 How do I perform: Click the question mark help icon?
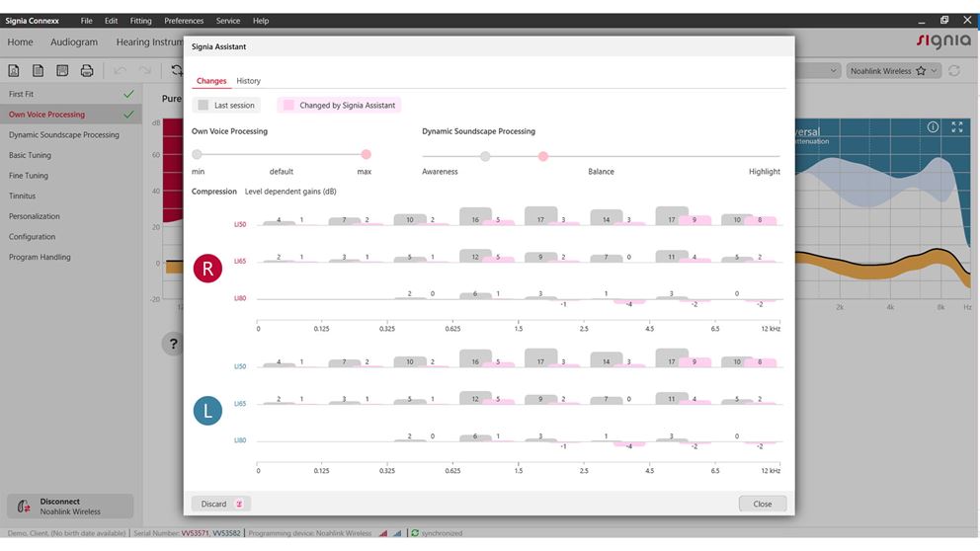173,344
